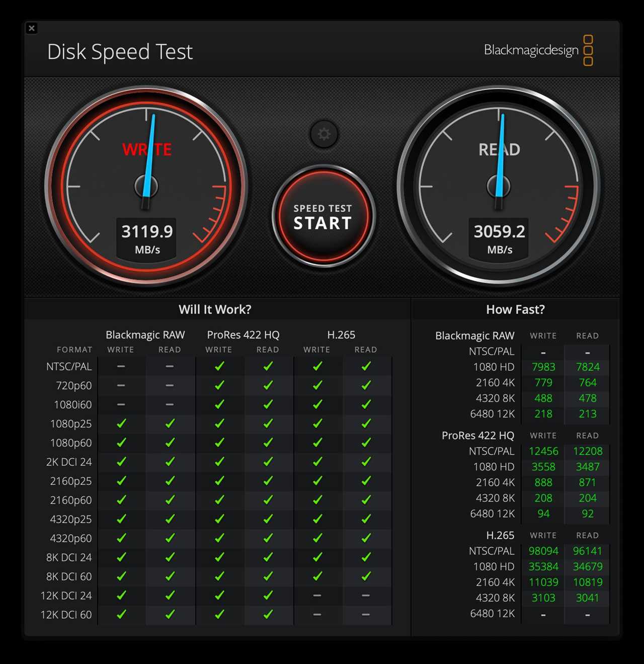Click ProRes 422 HQ 1080 HD write value 3558
Image resolution: width=644 pixels, height=664 pixels.
click(x=543, y=467)
